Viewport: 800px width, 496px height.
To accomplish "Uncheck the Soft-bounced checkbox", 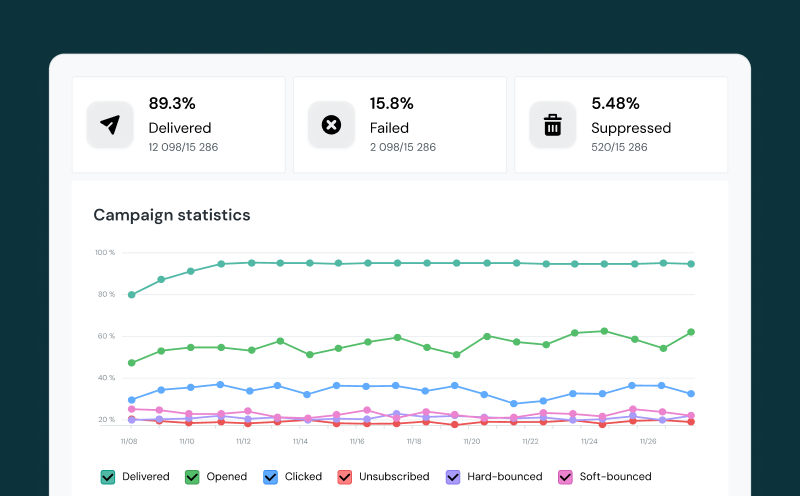I will 565,477.
